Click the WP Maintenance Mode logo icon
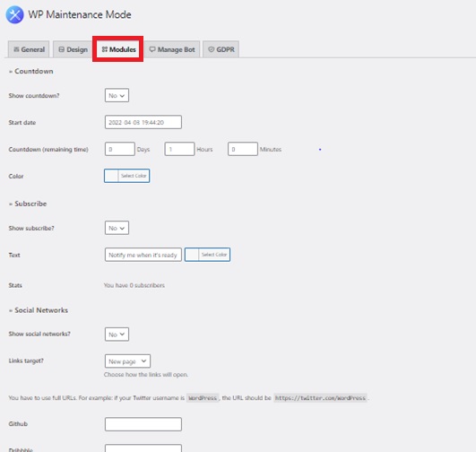 [x=14, y=14]
